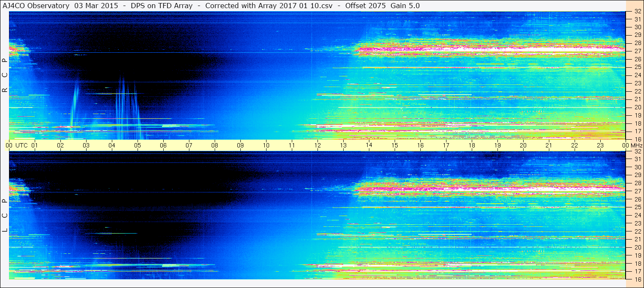Click the "22" UTC hour mark on time axis

(575, 145)
